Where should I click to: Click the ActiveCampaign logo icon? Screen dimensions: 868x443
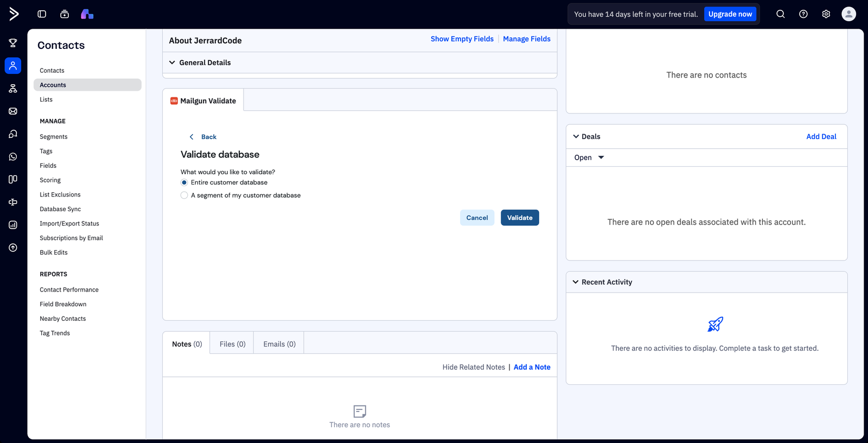pyautogui.click(x=14, y=14)
